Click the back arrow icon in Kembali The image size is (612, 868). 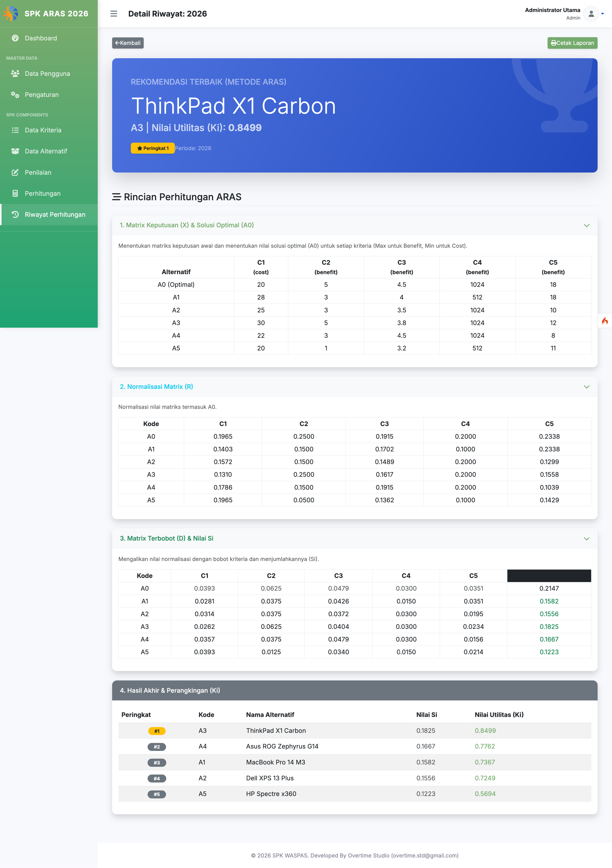117,43
